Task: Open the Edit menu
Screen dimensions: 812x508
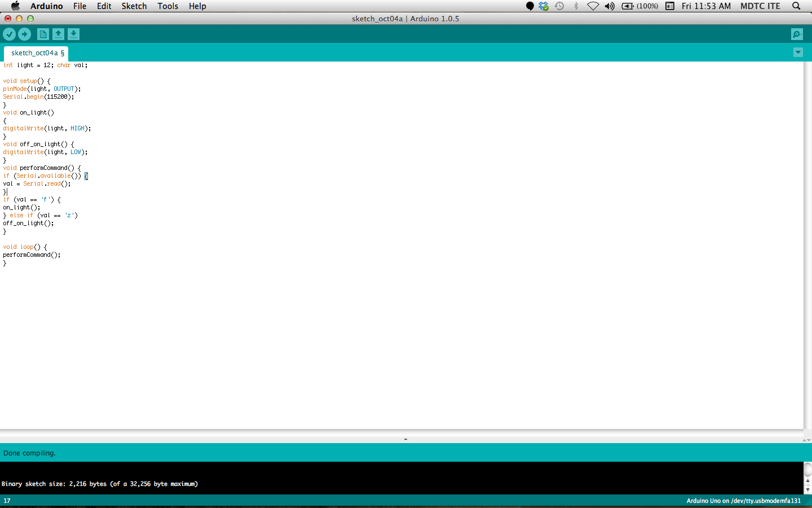Action: [x=104, y=6]
